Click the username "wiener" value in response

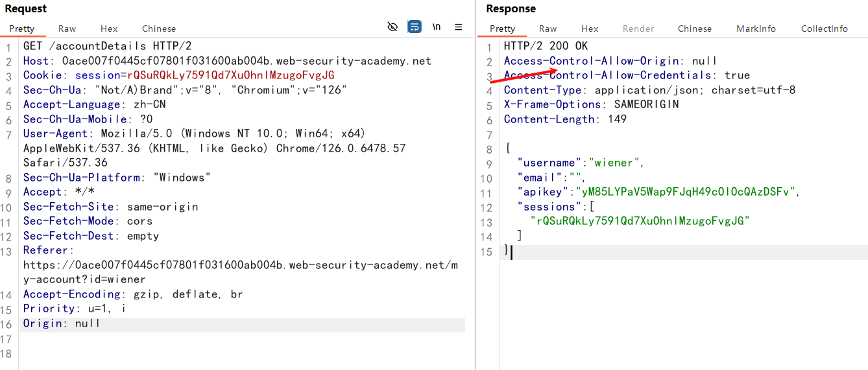pyautogui.click(x=614, y=163)
